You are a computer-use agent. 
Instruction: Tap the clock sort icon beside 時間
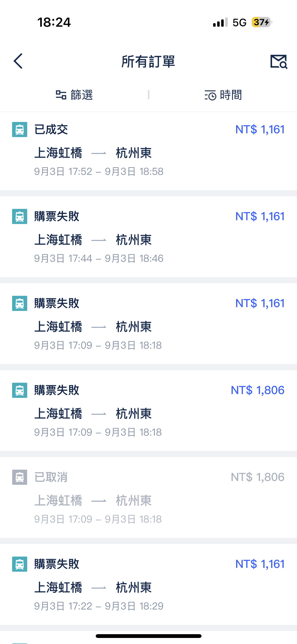pos(210,95)
